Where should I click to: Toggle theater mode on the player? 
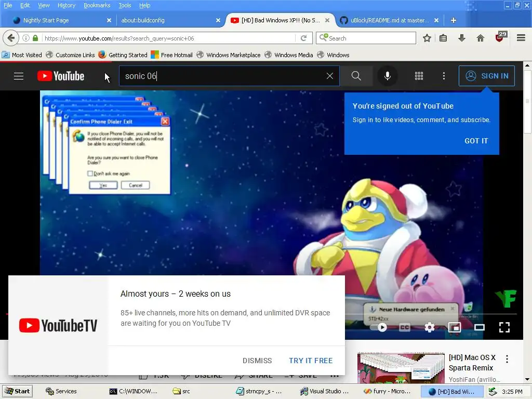(x=480, y=327)
